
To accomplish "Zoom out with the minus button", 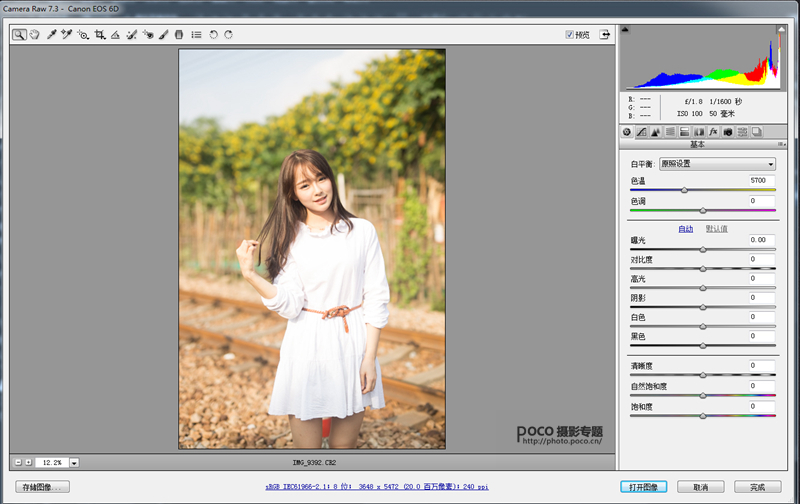I will click(18, 462).
